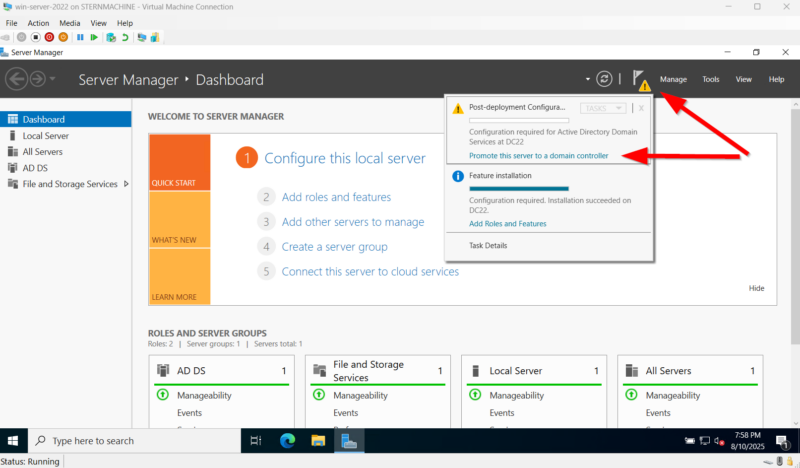
Task: Click the green Reset play icon
Action: pyautogui.click(x=94, y=37)
